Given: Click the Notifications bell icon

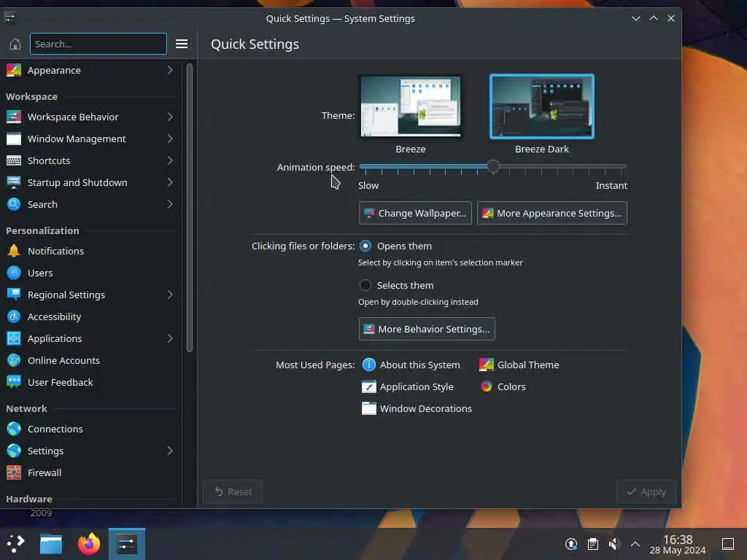Looking at the screenshot, I should [x=14, y=251].
